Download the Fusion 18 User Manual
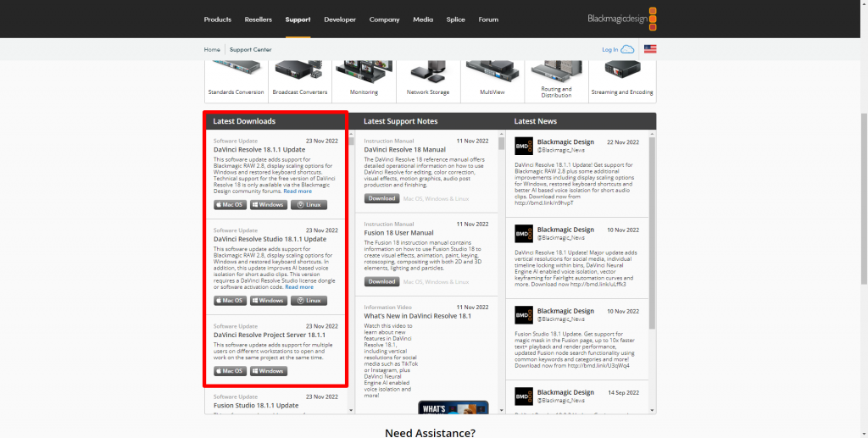This screenshot has height=438, width=868. [381, 281]
